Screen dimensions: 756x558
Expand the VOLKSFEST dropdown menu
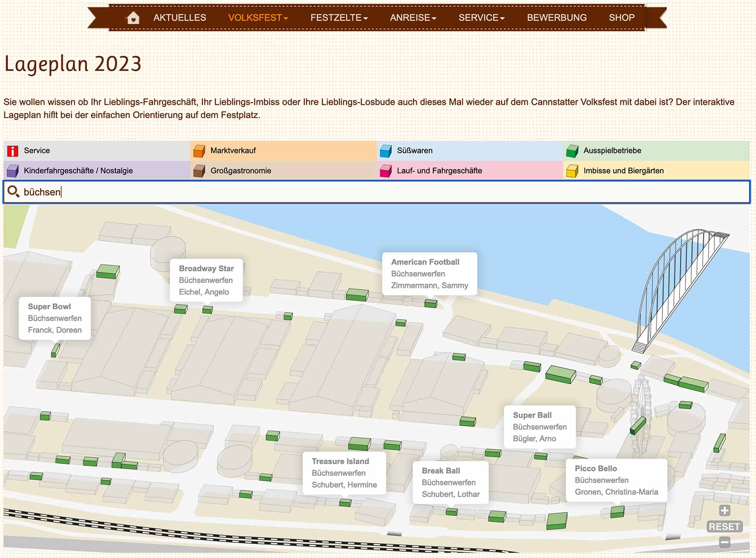(258, 18)
